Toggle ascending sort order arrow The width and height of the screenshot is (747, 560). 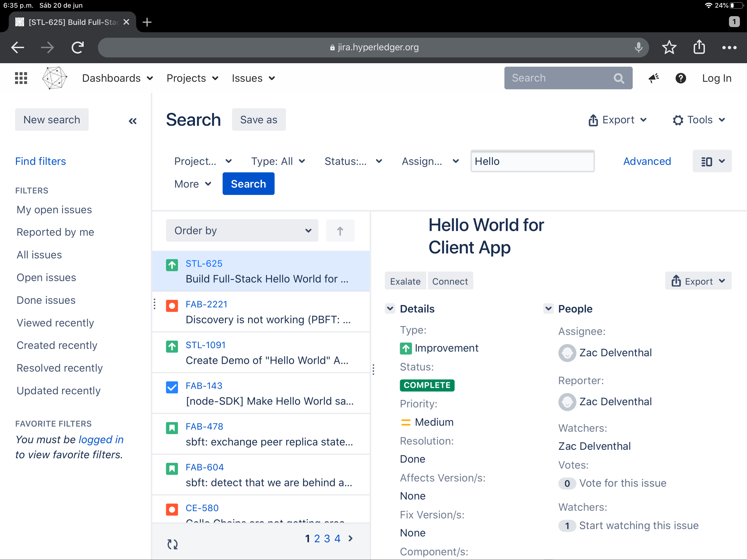click(340, 231)
